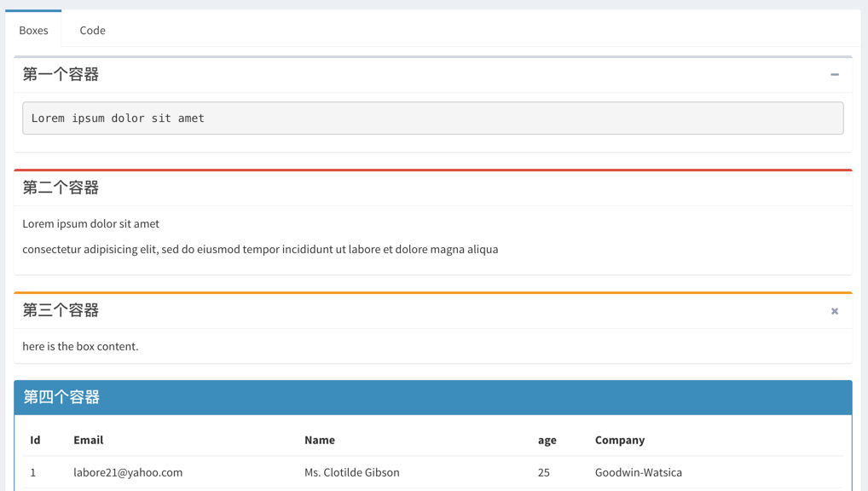This screenshot has height=491, width=868.
Task: Click the age column header
Action: (x=547, y=441)
